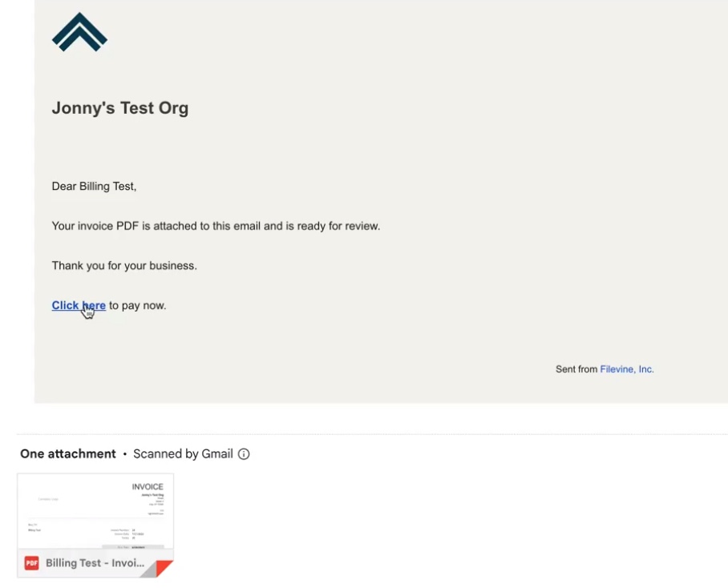Click the invoice PDF attached sentence
728x588 pixels.
tap(216, 226)
